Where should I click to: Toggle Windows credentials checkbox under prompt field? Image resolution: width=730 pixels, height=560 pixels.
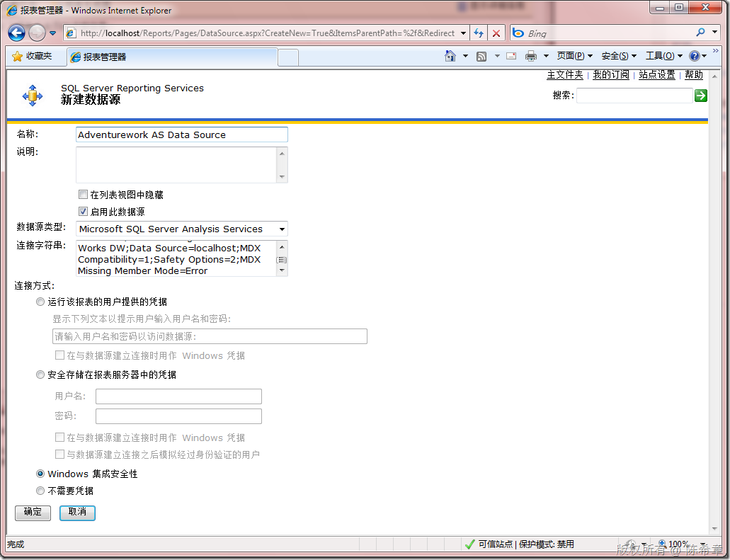tap(59, 355)
